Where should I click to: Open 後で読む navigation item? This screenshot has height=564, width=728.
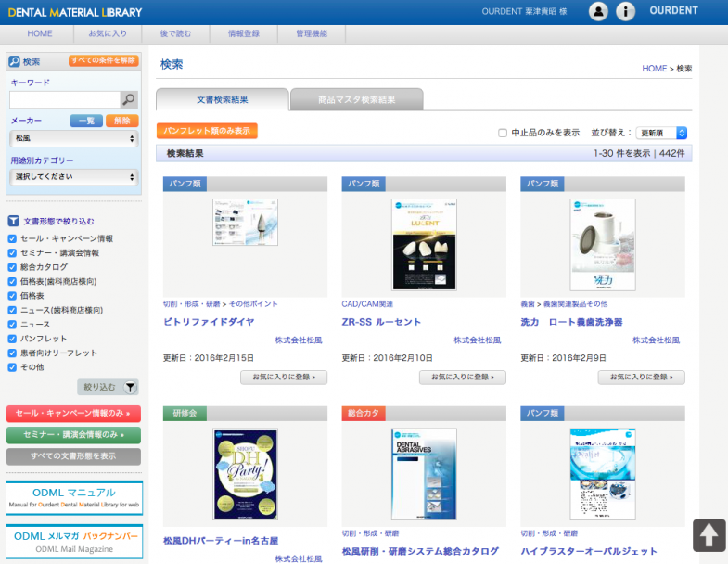pyautogui.click(x=175, y=34)
